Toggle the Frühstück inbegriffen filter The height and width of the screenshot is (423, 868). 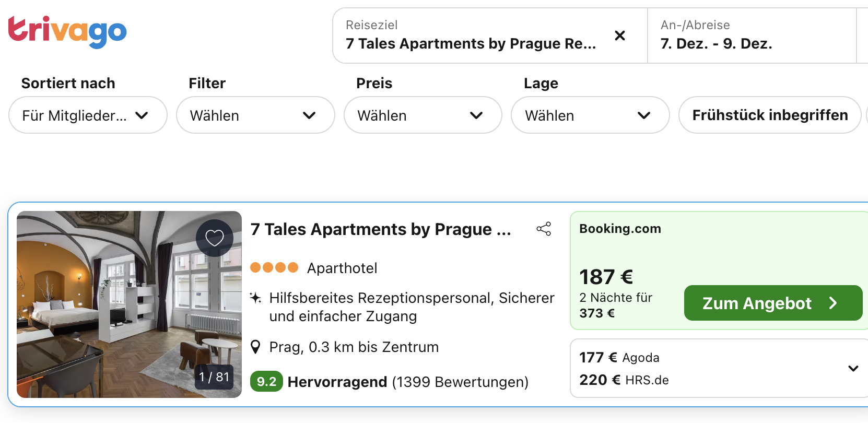click(769, 115)
